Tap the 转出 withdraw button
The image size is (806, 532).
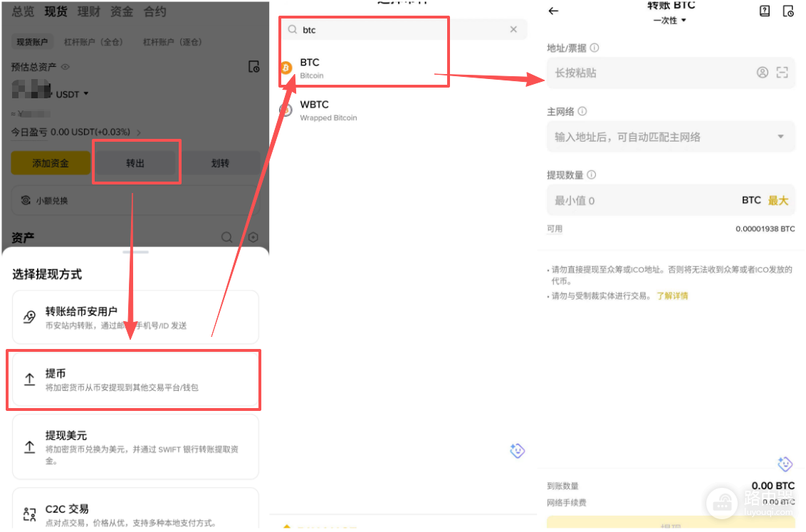pyautogui.click(x=135, y=164)
